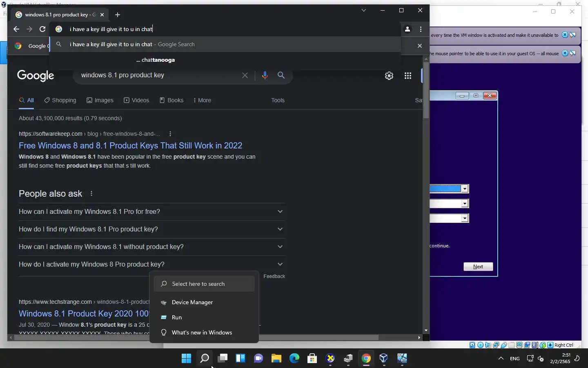
Task: Open VirtualBox cube icon on taskbar
Action: click(x=383, y=358)
